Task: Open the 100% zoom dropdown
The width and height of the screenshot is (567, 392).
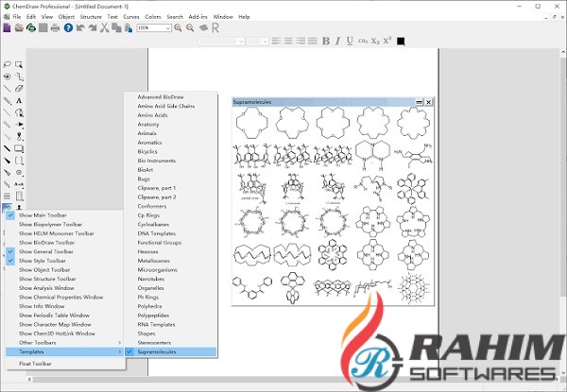Action: [x=168, y=28]
